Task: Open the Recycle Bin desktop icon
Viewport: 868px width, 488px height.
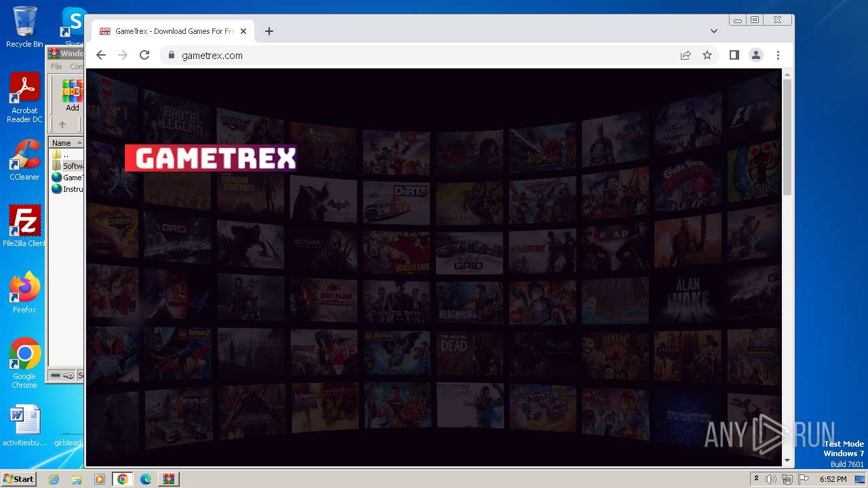Action: [x=24, y=27]
